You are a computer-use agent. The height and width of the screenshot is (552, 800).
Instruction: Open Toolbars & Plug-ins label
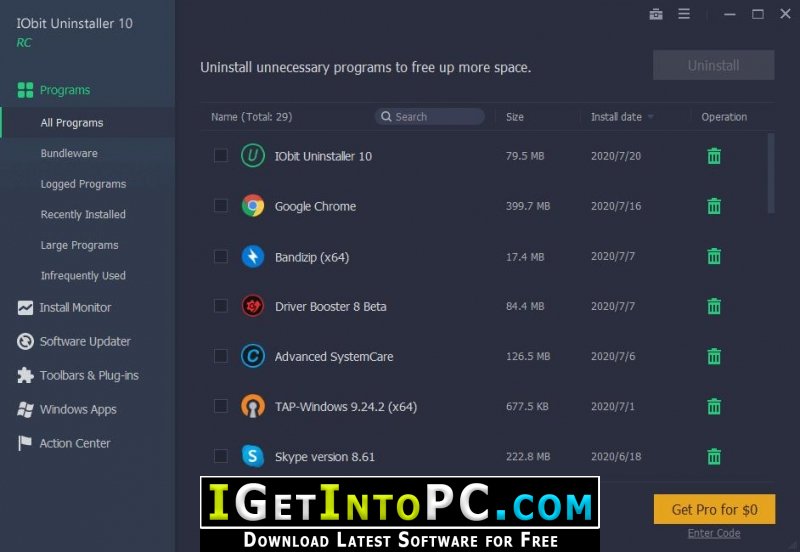click(x=89, y=375)
